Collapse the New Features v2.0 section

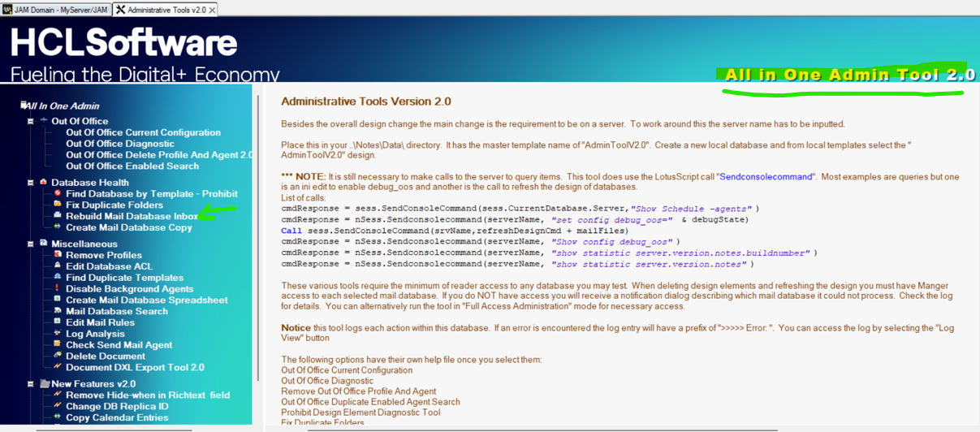coord(31,384)
